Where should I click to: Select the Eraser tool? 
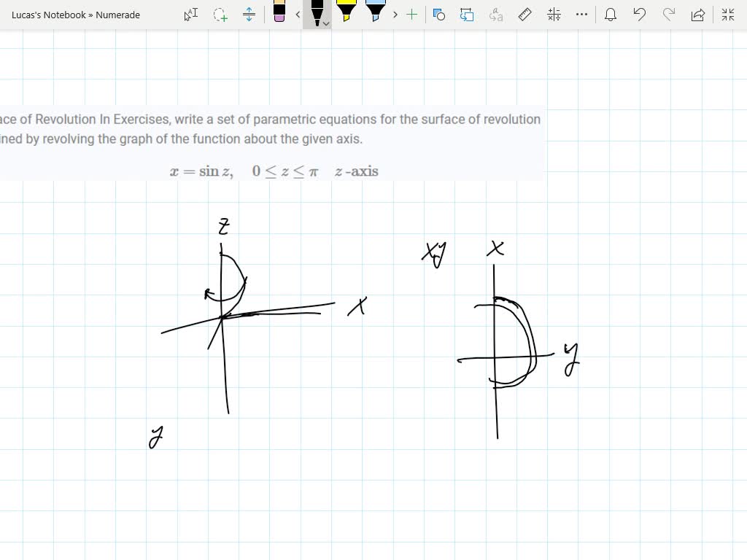tap(278, 13)
